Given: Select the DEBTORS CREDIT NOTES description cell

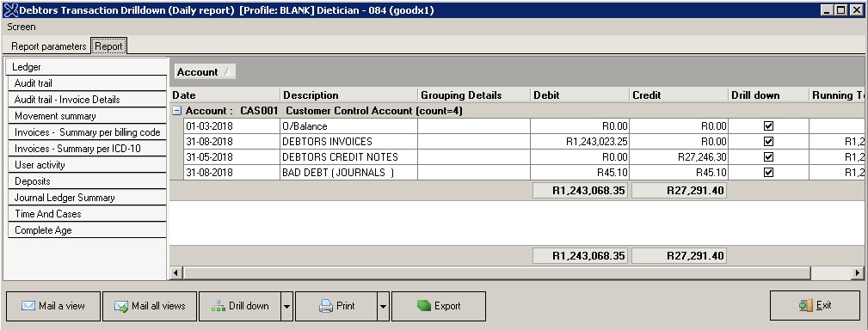Looking at the screenshot, I should (x=349, y=157).
